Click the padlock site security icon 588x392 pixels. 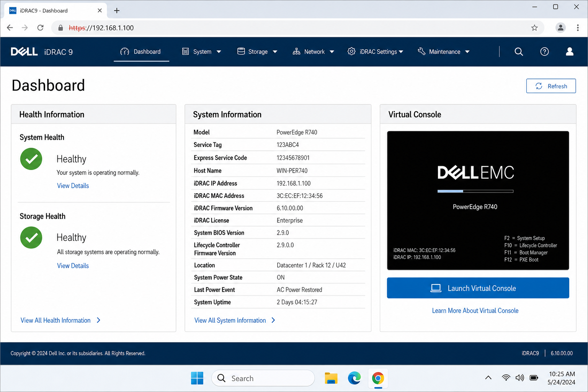tap(60, 28)
